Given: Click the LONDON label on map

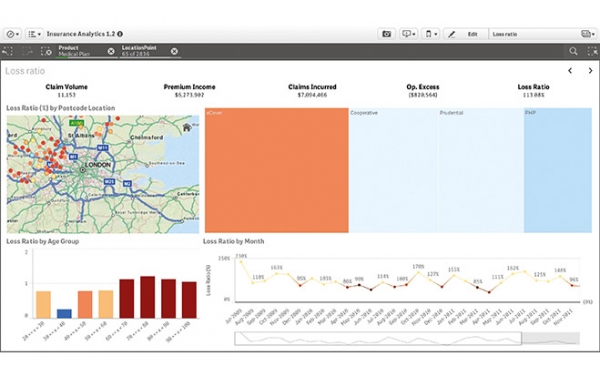Looking at the screenshot, I should click(98, 165).
